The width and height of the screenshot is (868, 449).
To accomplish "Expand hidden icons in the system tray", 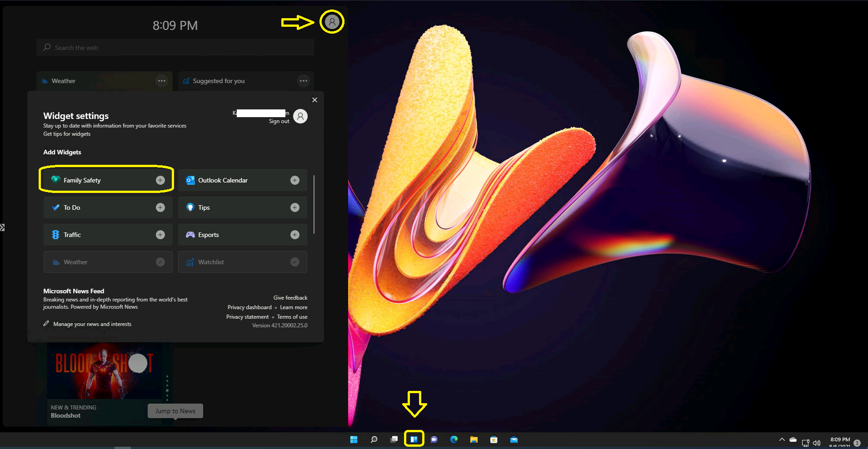I will (781, 439).
